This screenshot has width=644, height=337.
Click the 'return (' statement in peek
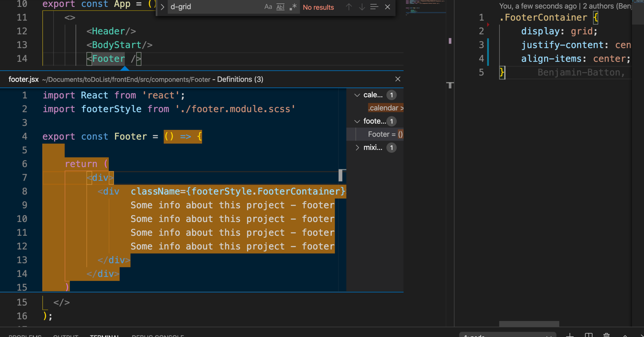tap(86, 164)
